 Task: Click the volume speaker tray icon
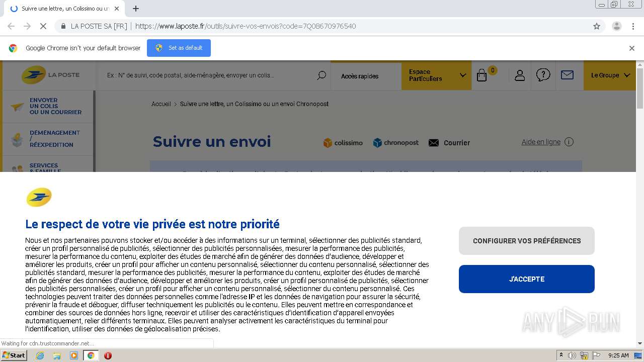(x=572, y=355)
